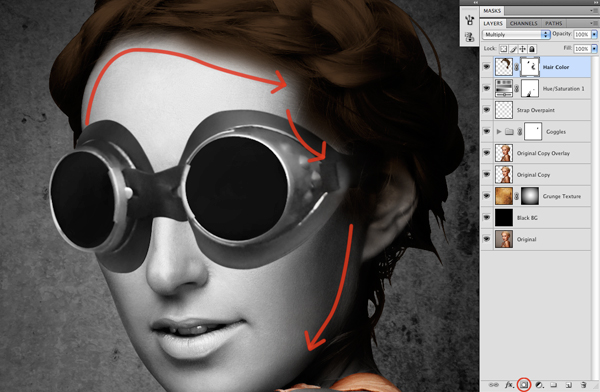Select the Black BG layer name

click(x=527, y=218)
